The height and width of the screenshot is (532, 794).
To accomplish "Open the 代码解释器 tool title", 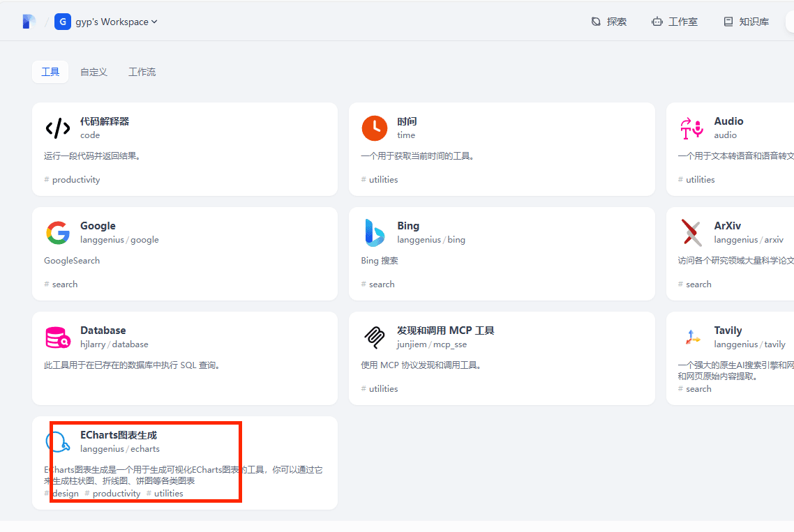I will [x=105, y=121].
